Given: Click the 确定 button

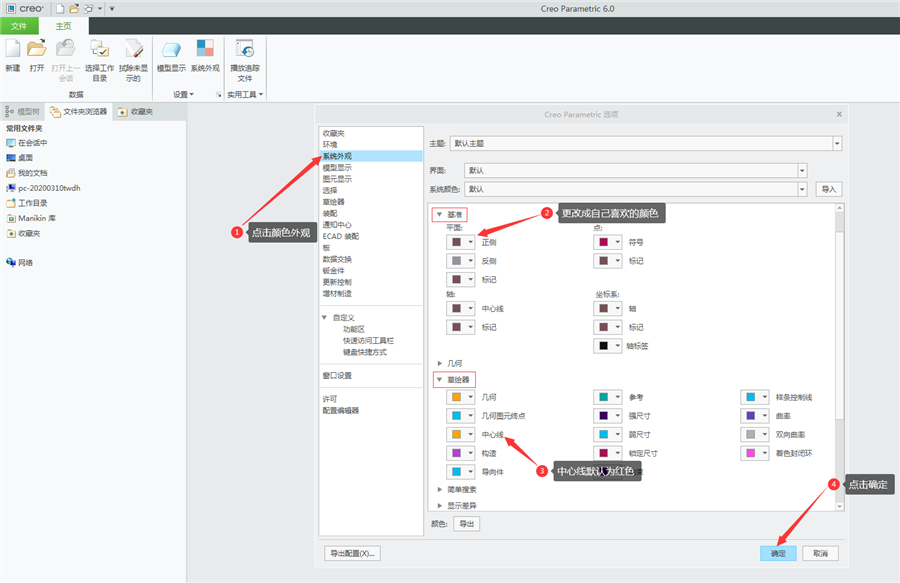Looking at the screenshot, I should click(x=778, y=553).
